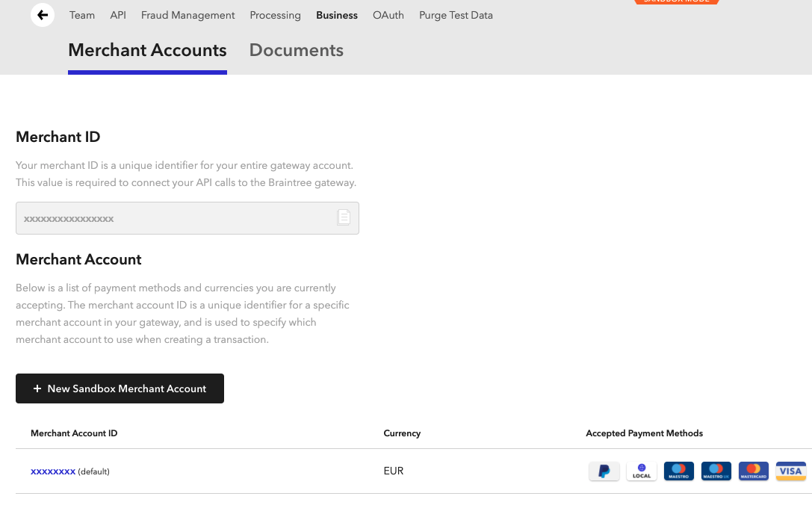Switch to the Merchant Accounts tab
The height and width of the screenshot is (511, 812).
(x=147, y=50)
